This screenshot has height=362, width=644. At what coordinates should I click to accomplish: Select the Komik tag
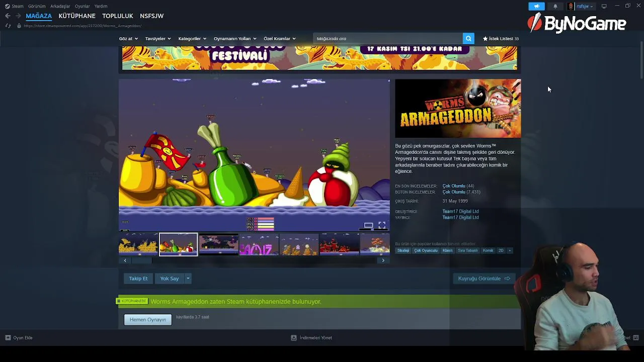point(488,250)
